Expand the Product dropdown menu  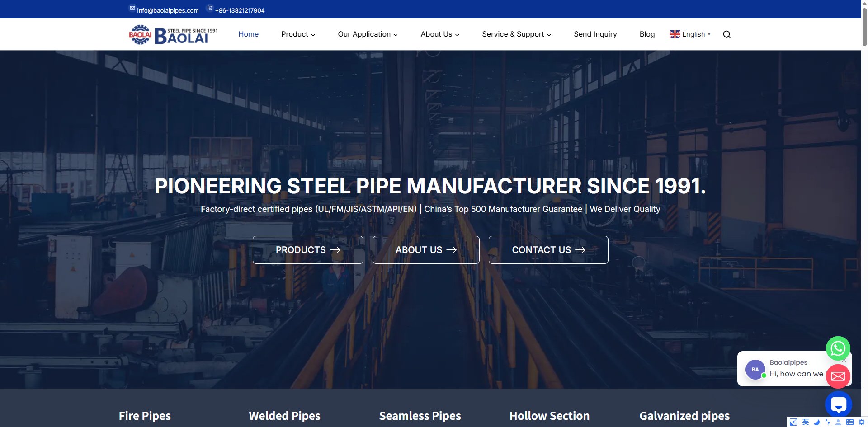pyautogui.click(x=298, y=34)
